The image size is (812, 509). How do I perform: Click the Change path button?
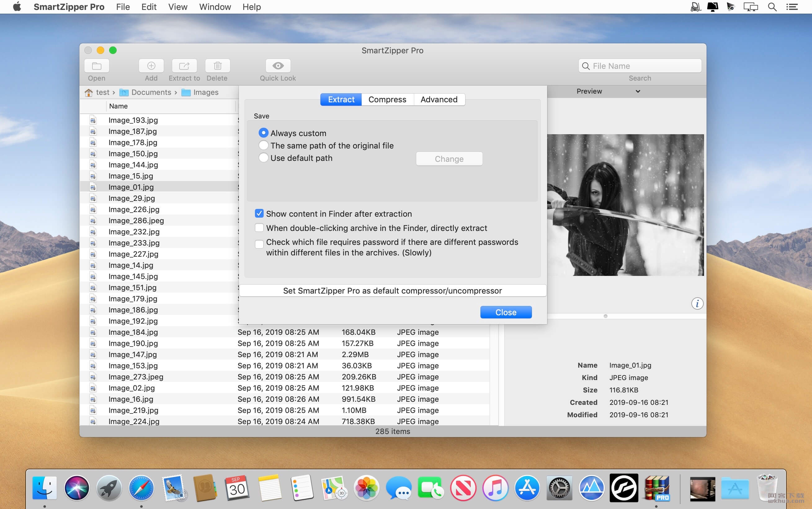point(449,159)
